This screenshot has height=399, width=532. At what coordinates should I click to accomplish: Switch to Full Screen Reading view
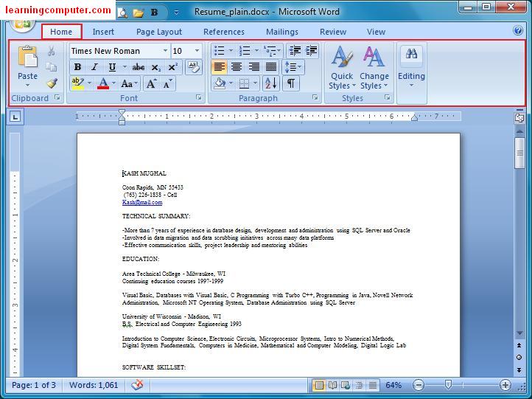(332, 385)
